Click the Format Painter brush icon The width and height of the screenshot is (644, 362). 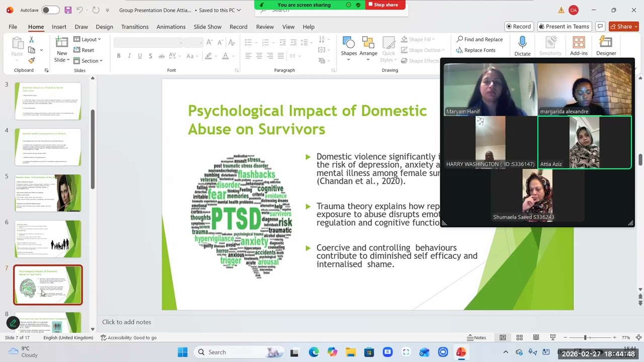click(x=32, y=60)
